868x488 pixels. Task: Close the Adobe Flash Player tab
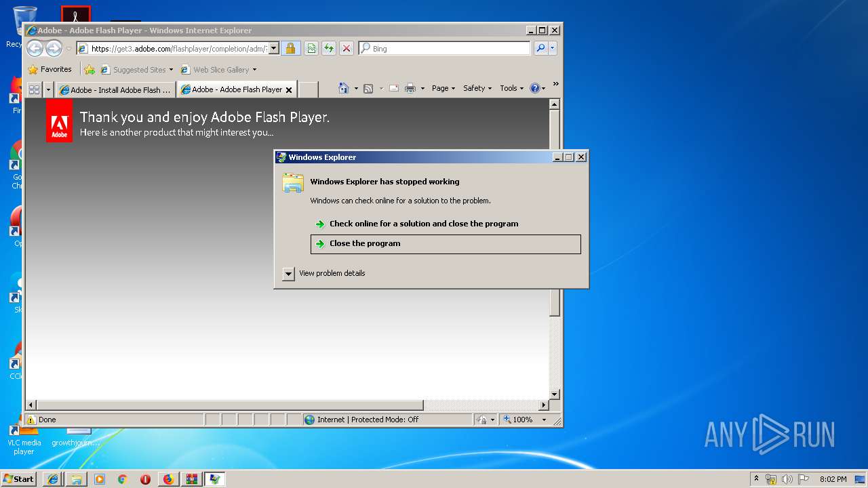289,89
